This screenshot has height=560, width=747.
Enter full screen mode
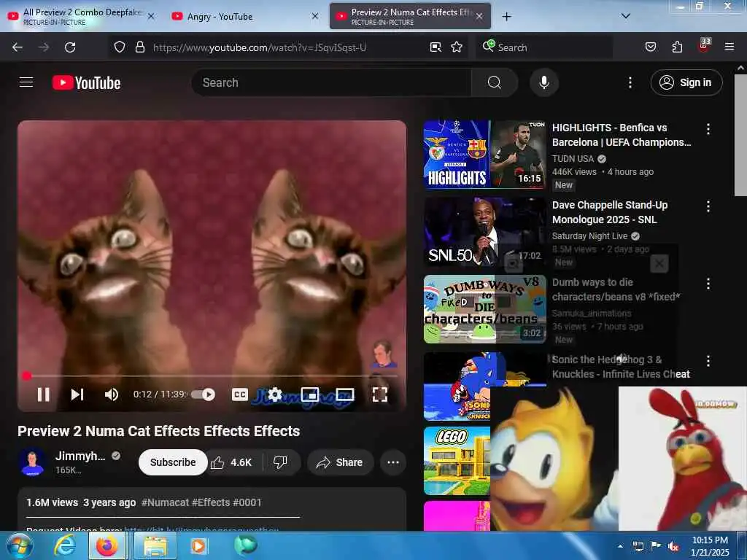point(379,394)
